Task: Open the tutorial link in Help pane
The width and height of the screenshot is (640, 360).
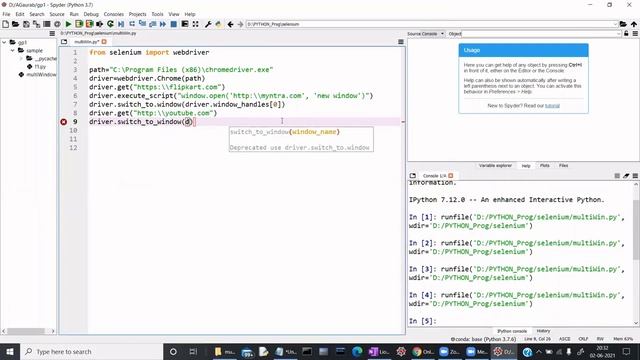Action: [x=552, y=106]
